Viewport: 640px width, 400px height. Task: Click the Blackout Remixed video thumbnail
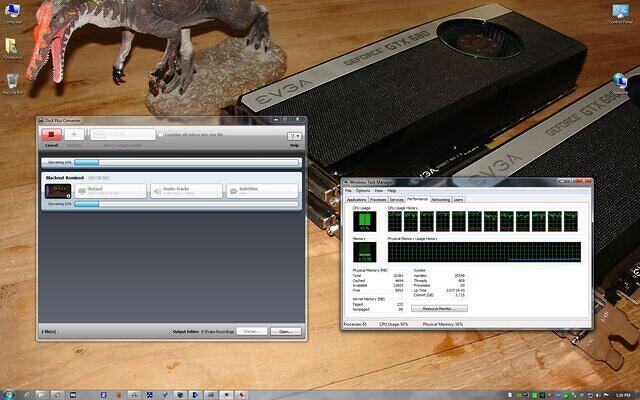point(56,190)
